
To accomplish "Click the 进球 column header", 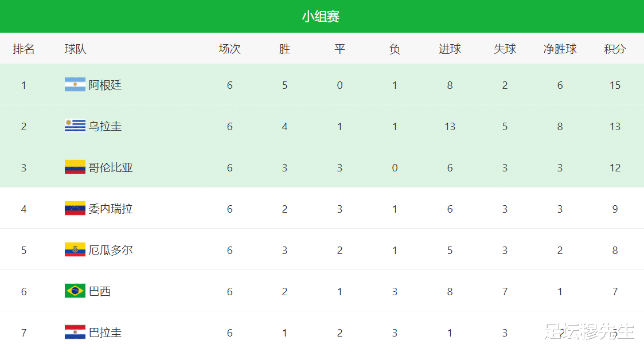I will tap(450, 49).
